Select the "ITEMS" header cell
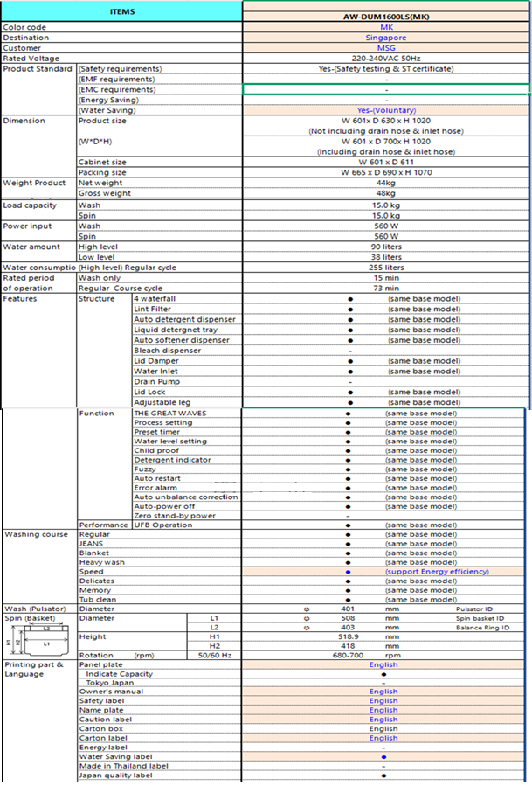 [x=121, y=11]
